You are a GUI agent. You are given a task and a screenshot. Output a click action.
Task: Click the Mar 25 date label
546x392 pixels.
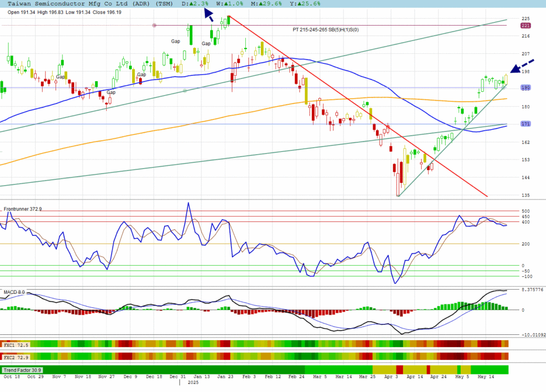[367, 377]
